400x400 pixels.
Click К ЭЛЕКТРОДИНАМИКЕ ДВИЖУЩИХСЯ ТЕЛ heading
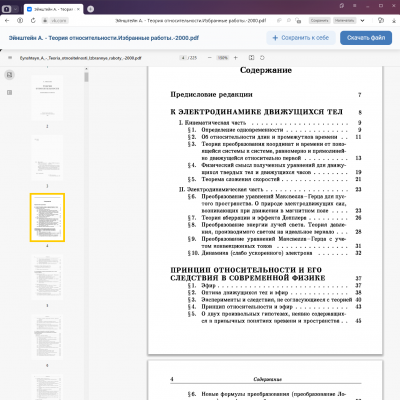point(257,112)
